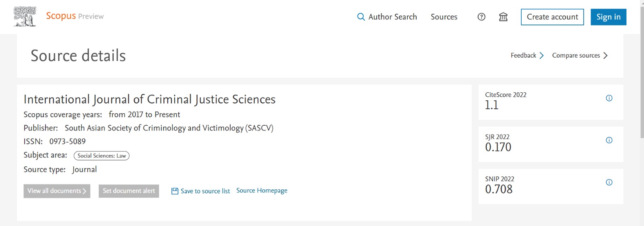
Task: Click the Create account button
Action: (552, 17)
